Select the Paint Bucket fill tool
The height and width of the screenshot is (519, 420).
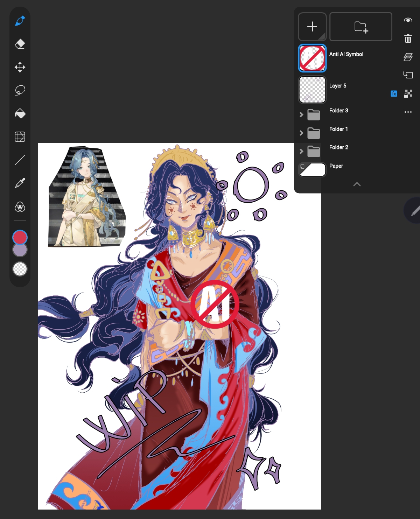tap(20, 113)
